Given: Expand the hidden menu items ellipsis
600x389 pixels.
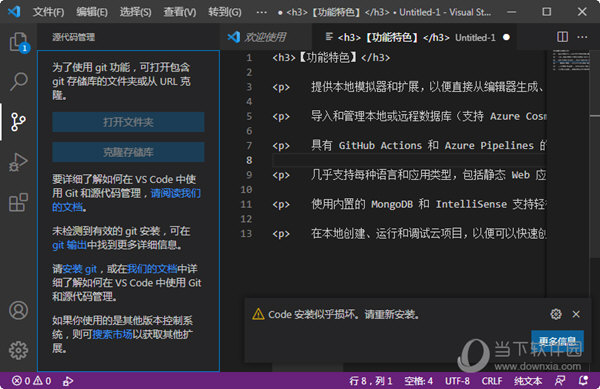Looking at the screenshot, I should tap(262, 12).
